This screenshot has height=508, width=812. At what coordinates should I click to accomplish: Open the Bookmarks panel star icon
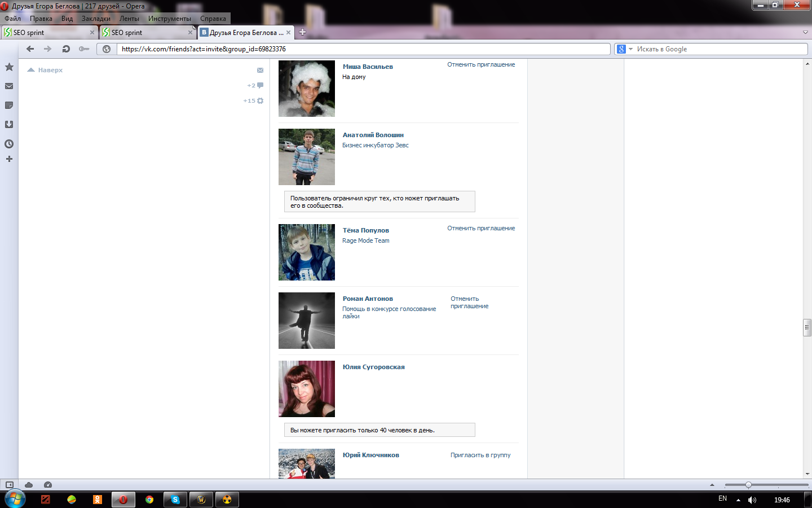9,67
